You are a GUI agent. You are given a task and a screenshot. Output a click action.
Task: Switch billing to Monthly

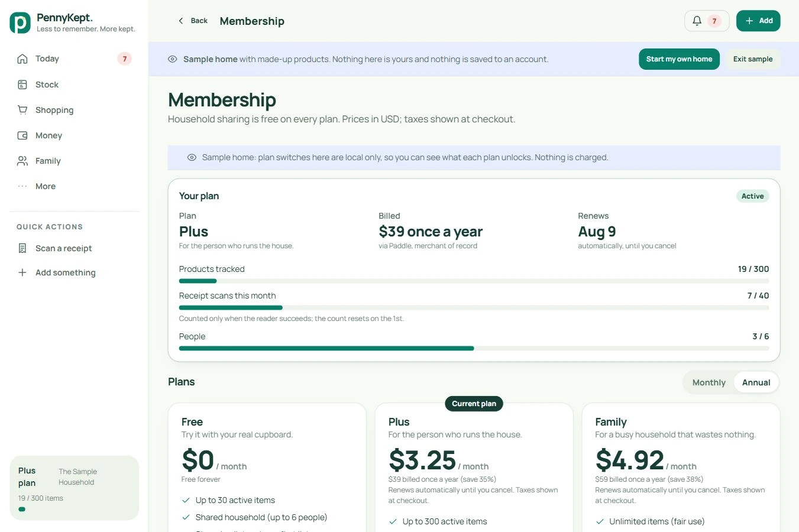point(709,382)
